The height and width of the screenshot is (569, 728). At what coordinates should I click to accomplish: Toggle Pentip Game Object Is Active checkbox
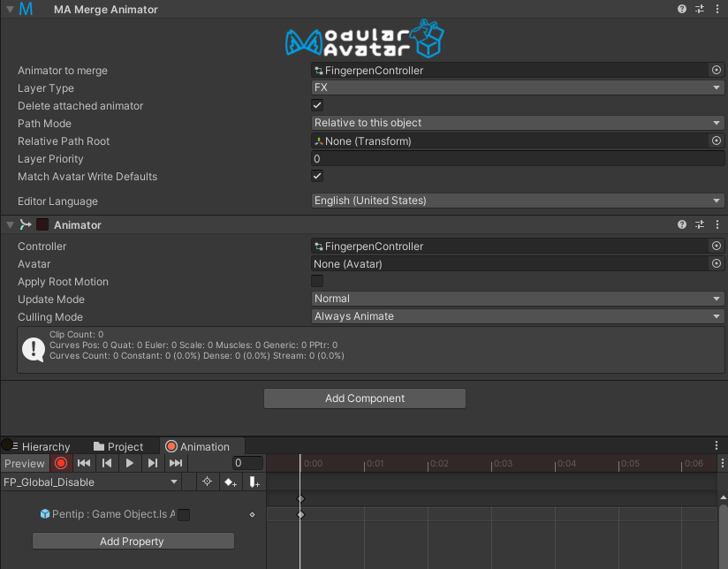pos(184,514)
